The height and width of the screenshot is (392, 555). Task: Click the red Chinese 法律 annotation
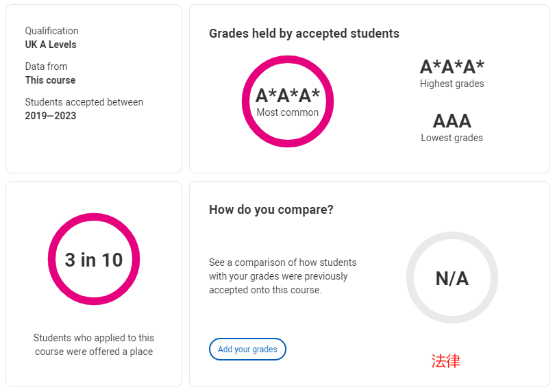click(446, 361)
